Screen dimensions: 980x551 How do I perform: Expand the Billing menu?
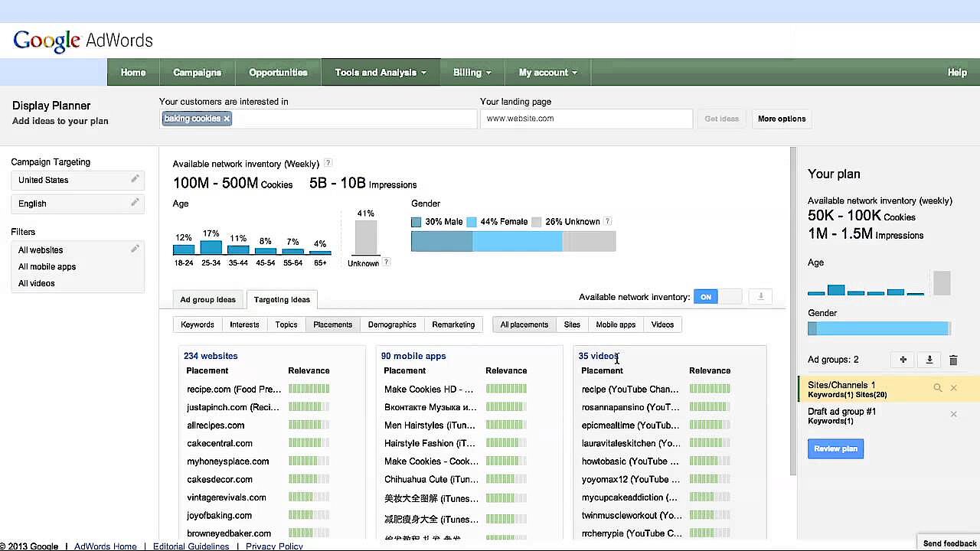coord(472,73)
